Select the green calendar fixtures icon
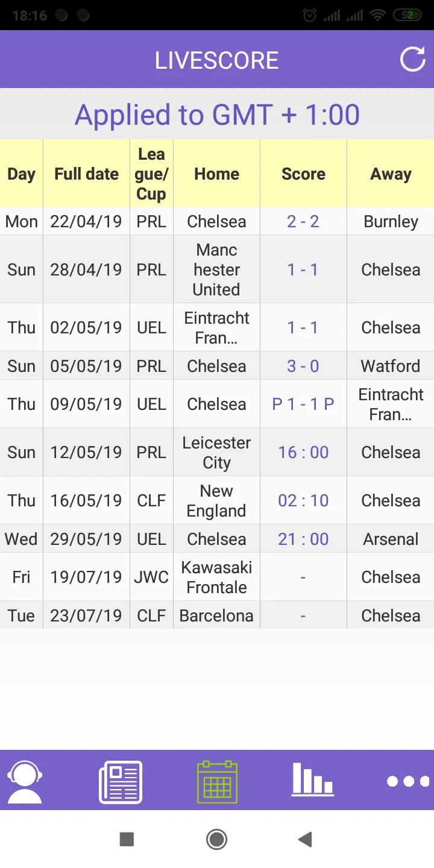The width and height of the screenshot is (434, 868). (217, 782)
